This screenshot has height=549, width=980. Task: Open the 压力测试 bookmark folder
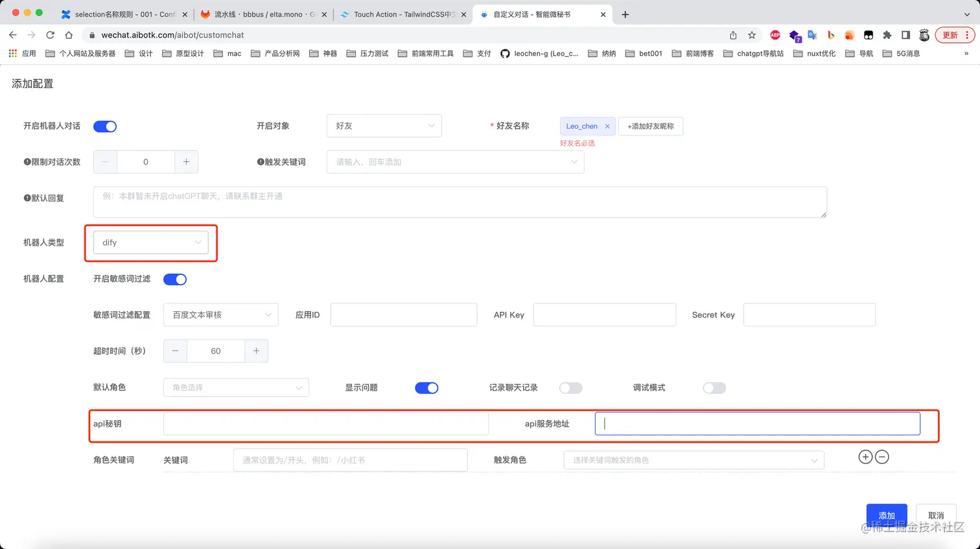367,54
